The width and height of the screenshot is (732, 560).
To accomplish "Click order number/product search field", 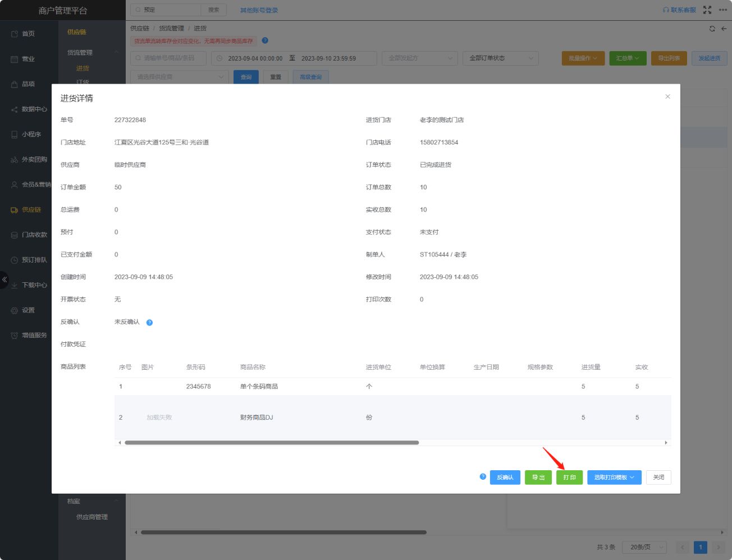I will (x=168, y=58).
